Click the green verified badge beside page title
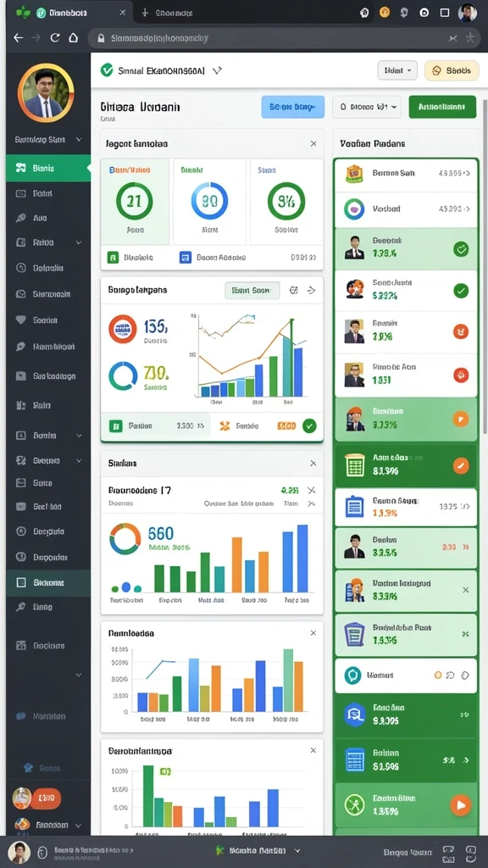 pos(106,70)
